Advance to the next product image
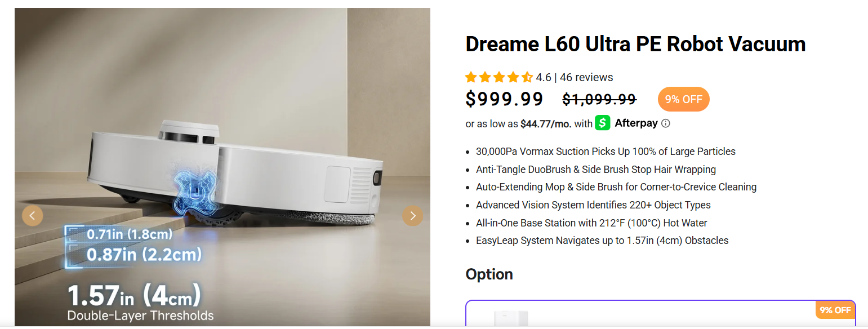 coord(412,215)
